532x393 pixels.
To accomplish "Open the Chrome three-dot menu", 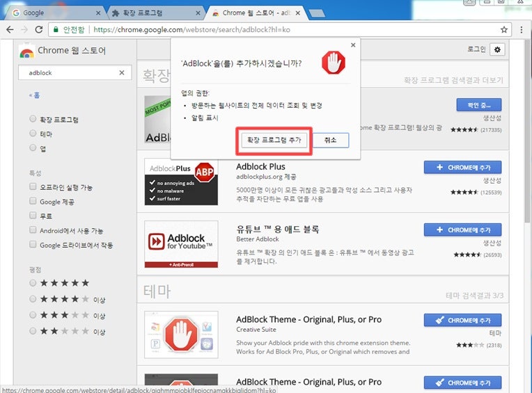I will pos(522,30).
